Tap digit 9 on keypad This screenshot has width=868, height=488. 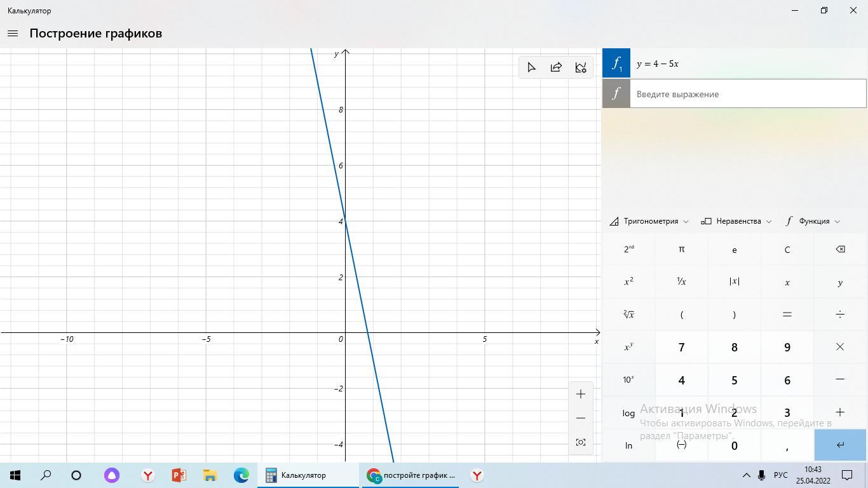[x=787, y=347]
